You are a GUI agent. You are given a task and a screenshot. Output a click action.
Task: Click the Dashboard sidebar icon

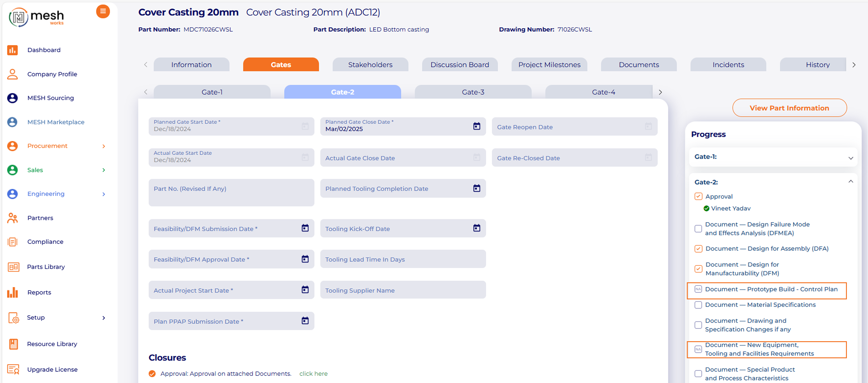tap(12, 50)
